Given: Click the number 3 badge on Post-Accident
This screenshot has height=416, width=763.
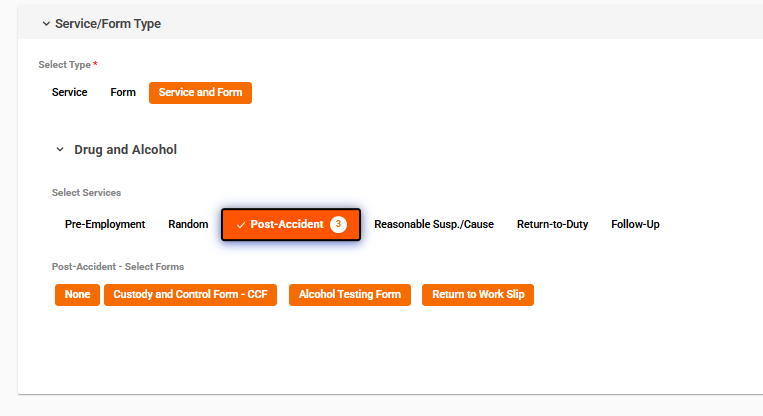Looking at the screenshot, I should [339, 225].
